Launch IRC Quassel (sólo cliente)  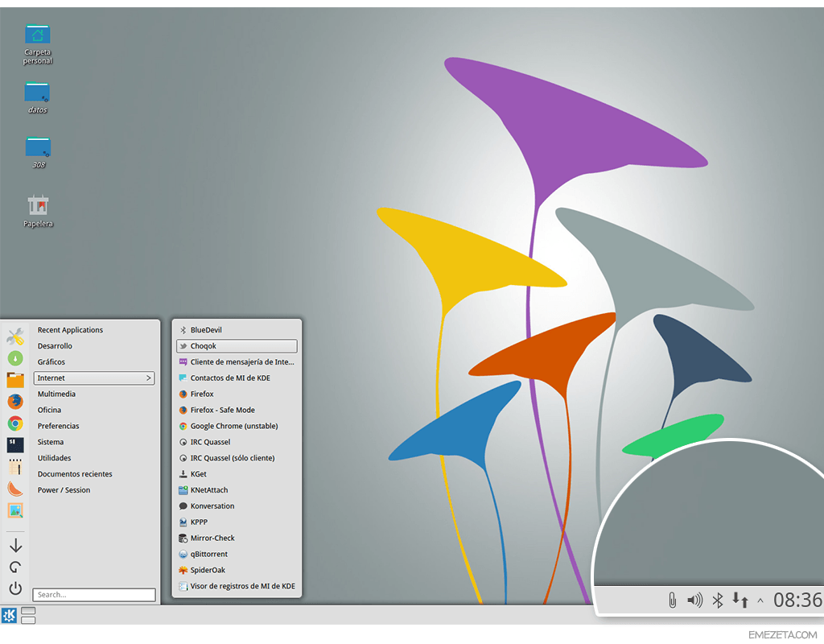(x=237, y=458)
